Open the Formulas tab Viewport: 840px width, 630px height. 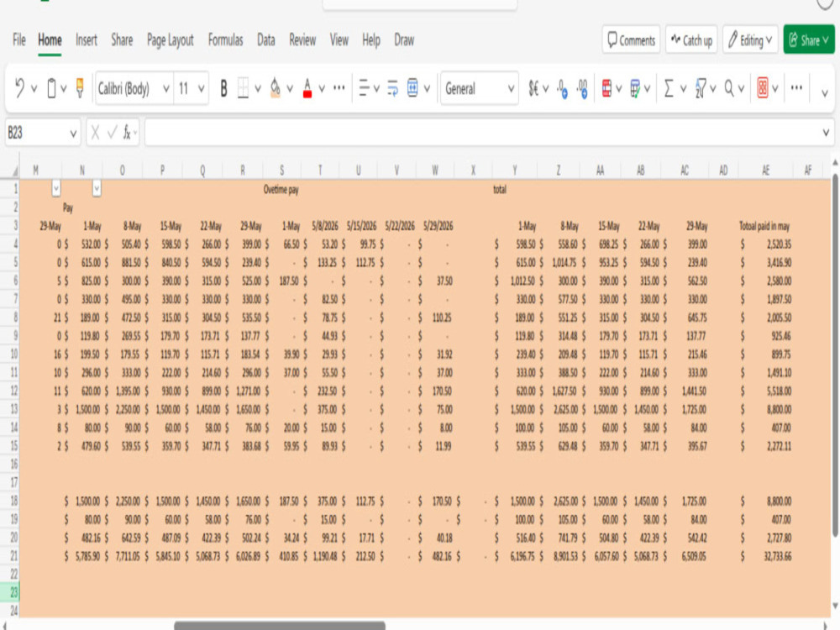225,39
